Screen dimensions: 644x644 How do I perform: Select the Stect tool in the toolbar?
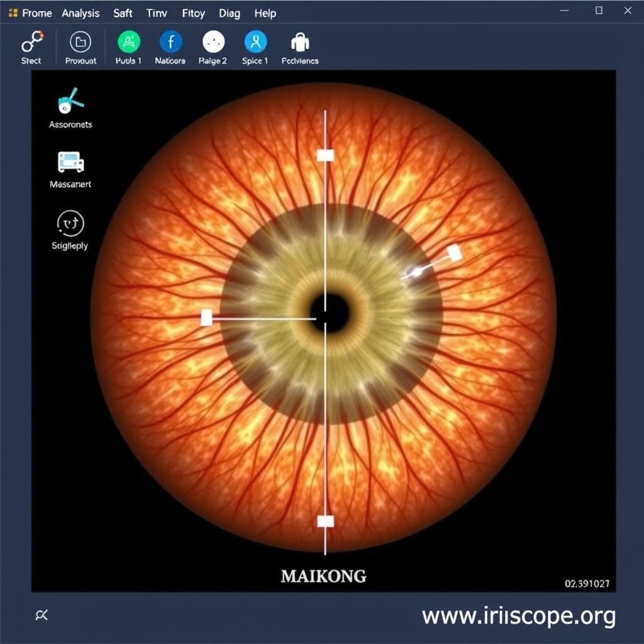click(x=31, y=44)
